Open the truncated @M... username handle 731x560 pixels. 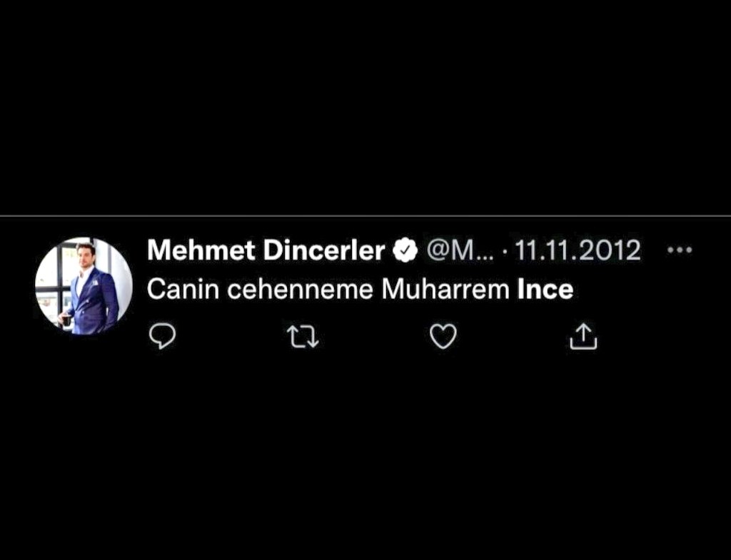(x=460, y=250)
